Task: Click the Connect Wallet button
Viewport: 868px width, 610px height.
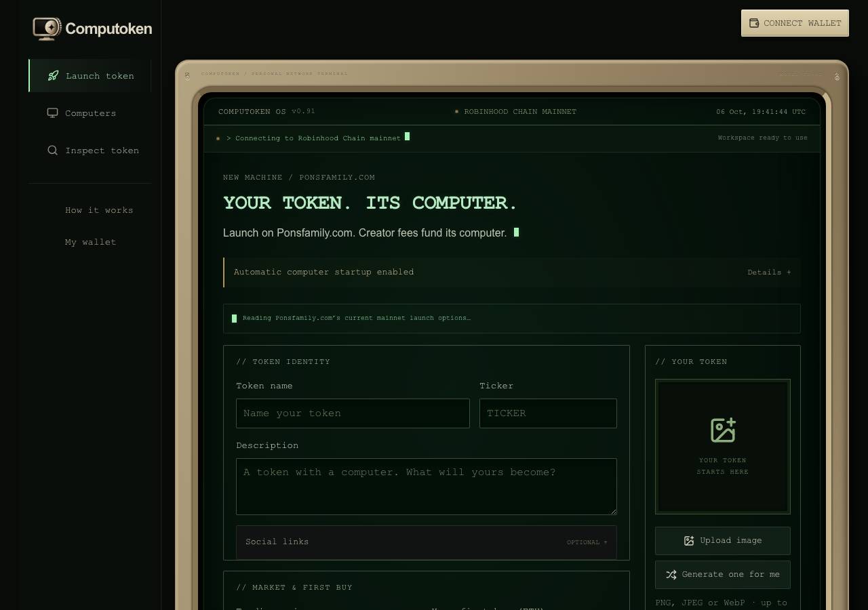Action: point(795,23)
